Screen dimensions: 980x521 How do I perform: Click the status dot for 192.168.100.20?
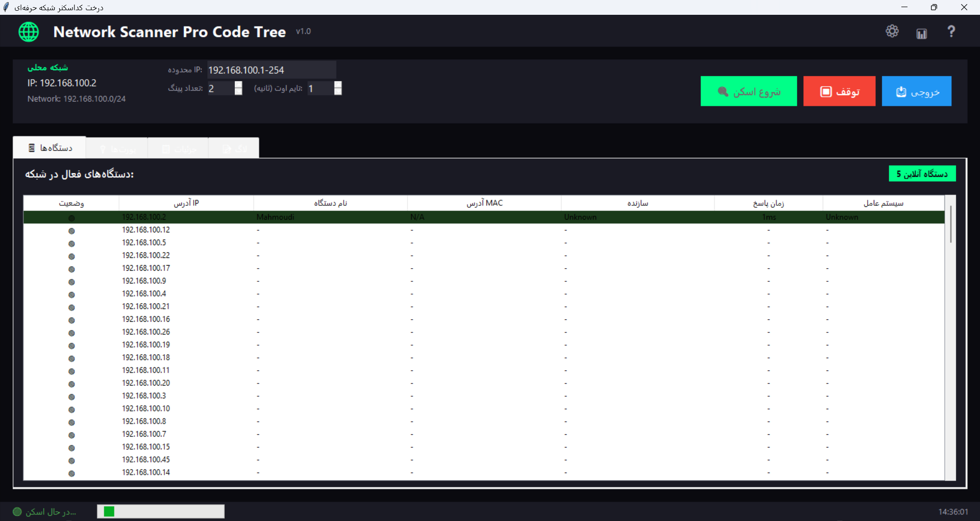(71, 384)
